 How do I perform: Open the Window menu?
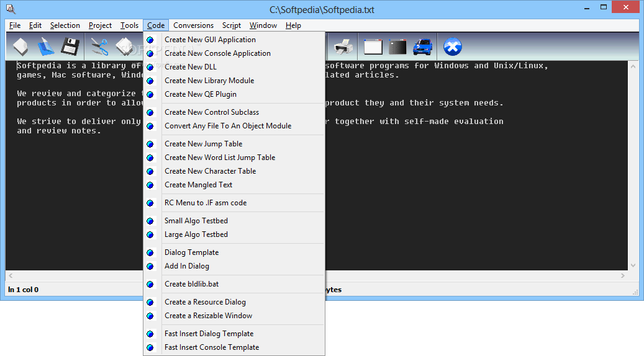263,25
